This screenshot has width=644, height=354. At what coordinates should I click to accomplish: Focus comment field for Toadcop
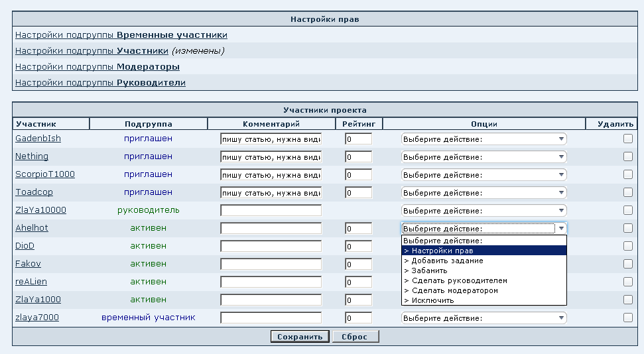tap(271, 193)
